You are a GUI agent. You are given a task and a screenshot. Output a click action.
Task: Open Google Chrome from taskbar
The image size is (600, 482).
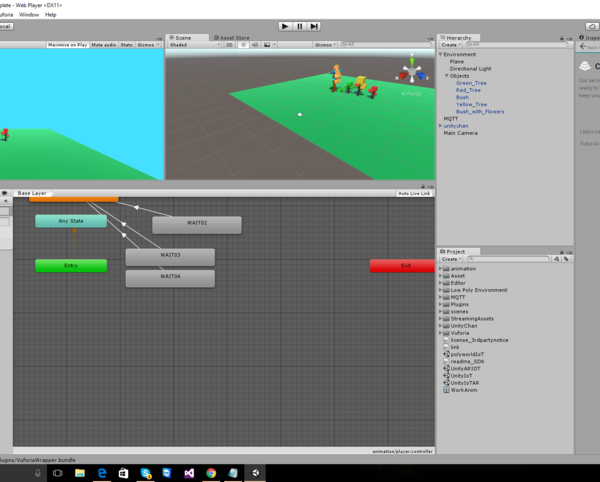211,473
